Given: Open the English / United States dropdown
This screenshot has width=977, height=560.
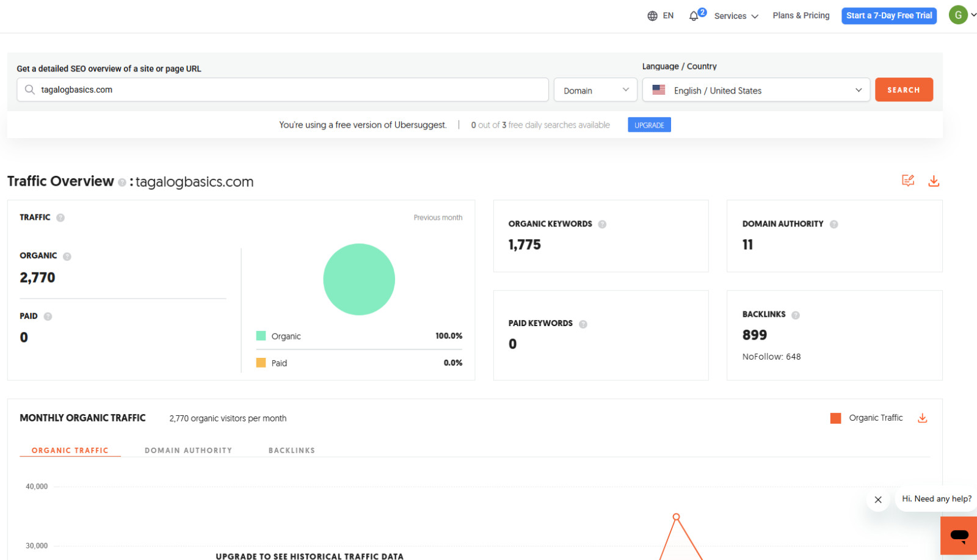Looking at the screenshot, I should tap(756, 90).
